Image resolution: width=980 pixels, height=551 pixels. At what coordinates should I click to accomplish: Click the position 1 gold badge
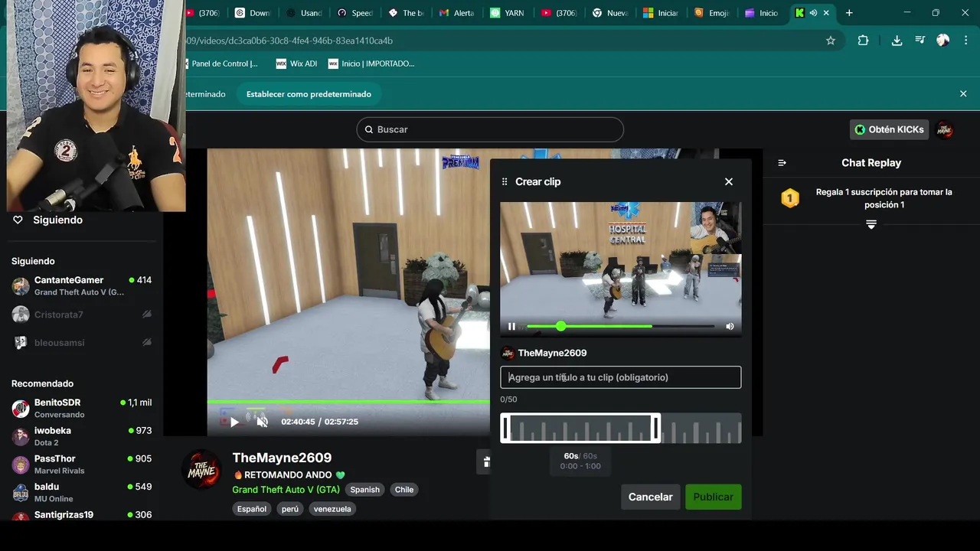[x=790, y=198]
